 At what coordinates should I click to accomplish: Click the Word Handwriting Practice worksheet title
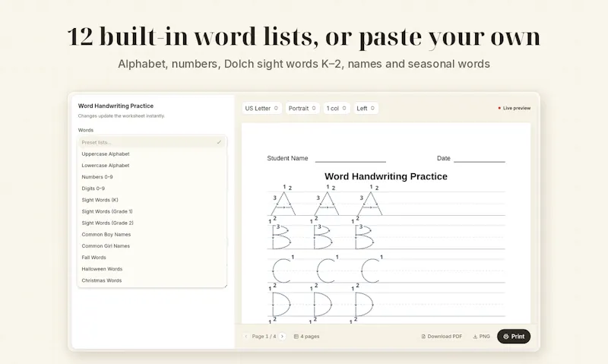(x=386, y=176)
